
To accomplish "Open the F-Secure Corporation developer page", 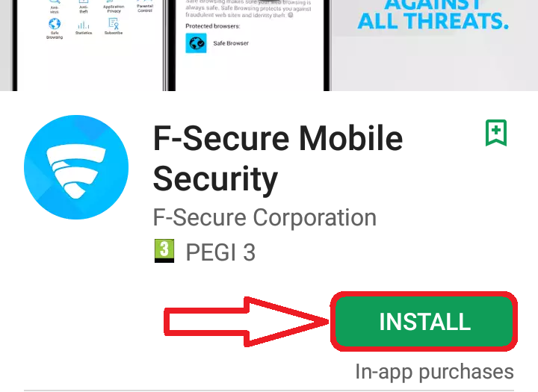I will pyautogui.click(x=265, y=218).
